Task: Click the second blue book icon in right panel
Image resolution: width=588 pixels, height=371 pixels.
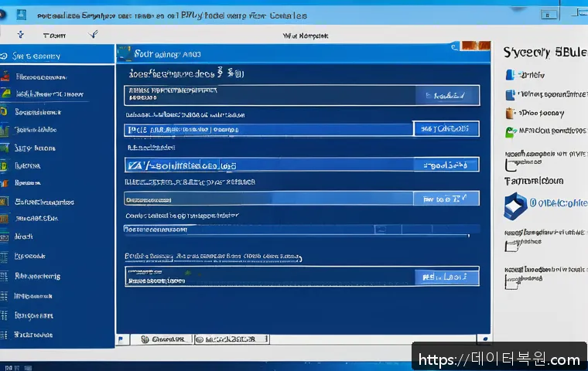Action: tap(510, 95)
